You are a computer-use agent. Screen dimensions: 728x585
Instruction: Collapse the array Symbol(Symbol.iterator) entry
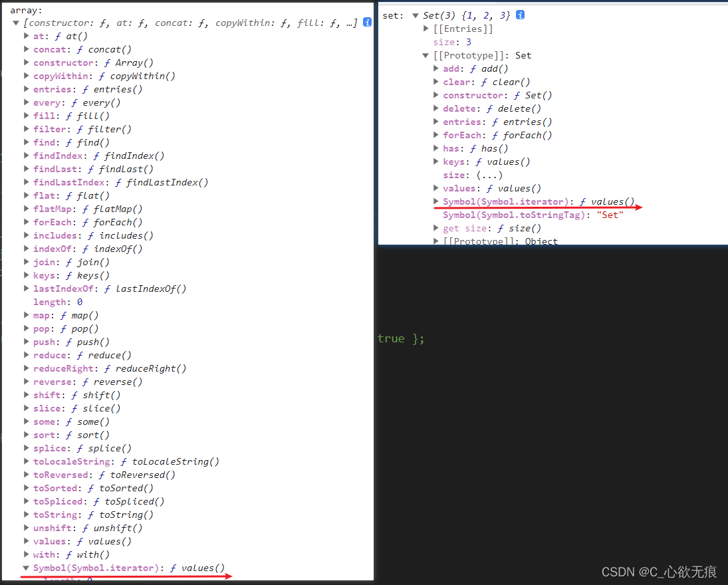(x=27, y=568)
